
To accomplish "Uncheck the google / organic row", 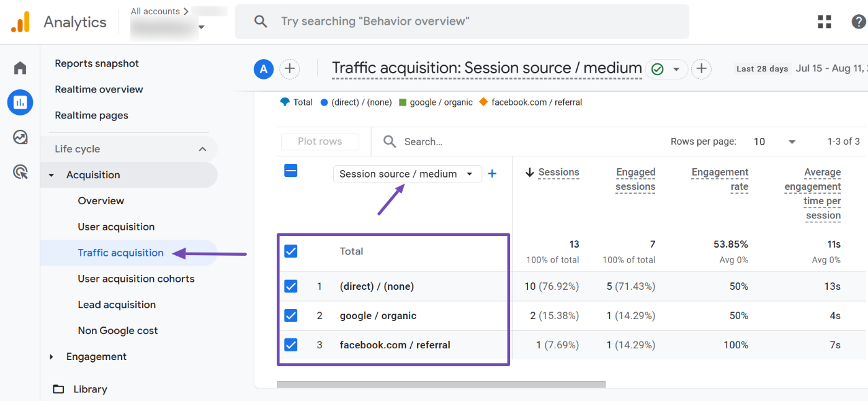I will point(290,315).
